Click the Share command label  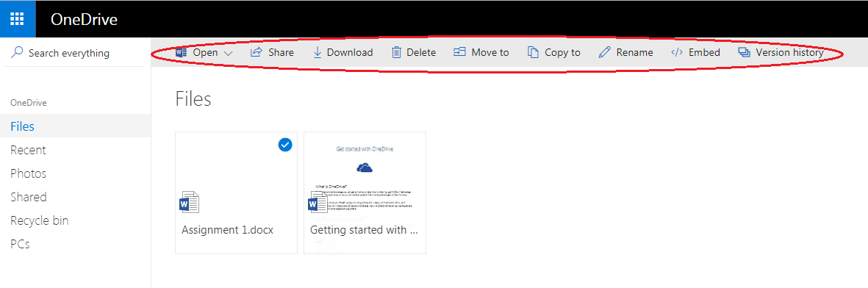click(x=281, y=53)
